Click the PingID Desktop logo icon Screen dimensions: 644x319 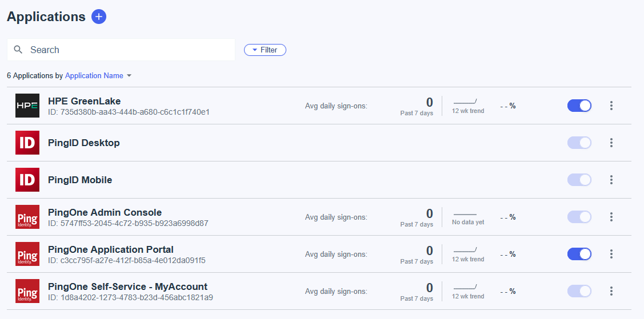pos(27,143)
